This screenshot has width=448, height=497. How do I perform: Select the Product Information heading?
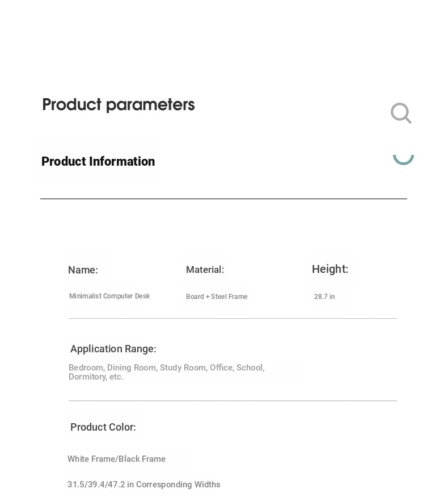98,161
